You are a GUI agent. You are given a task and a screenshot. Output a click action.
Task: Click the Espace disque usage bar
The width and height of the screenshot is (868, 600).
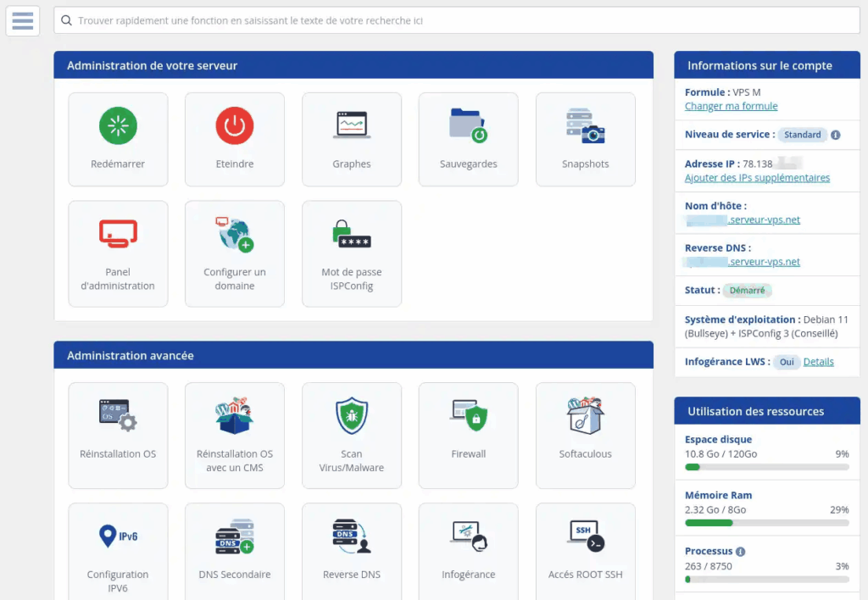click(766, 467)
